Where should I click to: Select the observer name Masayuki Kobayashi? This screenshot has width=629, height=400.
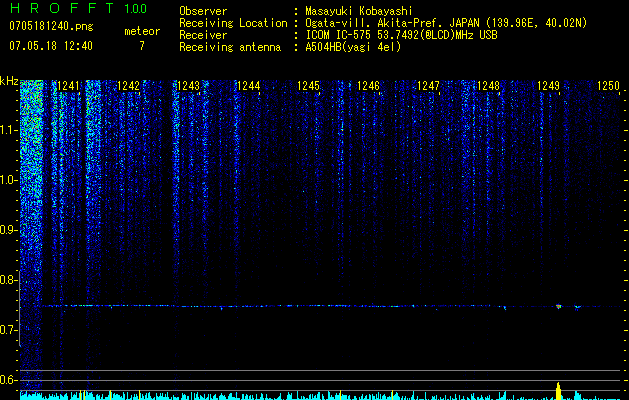click(x=359, y=12)
